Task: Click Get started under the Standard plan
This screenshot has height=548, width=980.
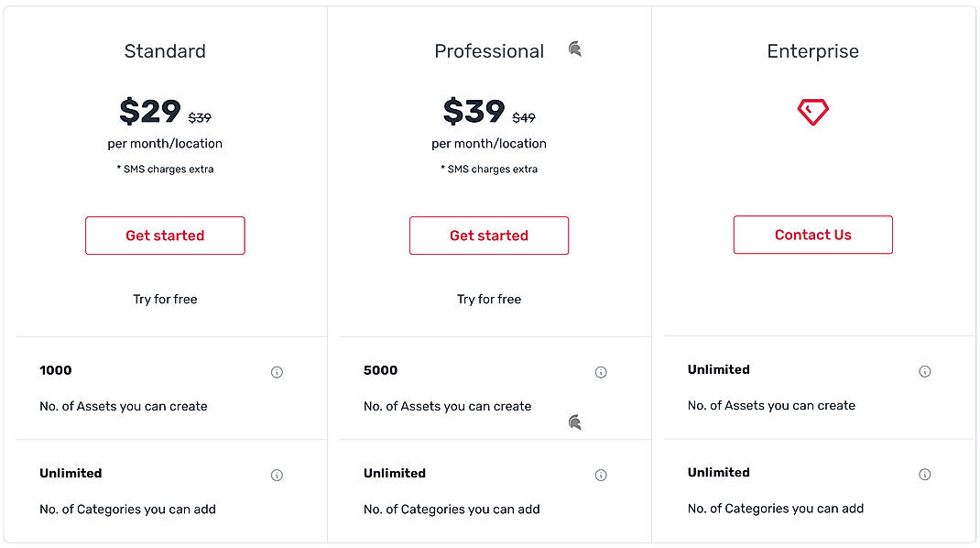Action: pos(165,236)
